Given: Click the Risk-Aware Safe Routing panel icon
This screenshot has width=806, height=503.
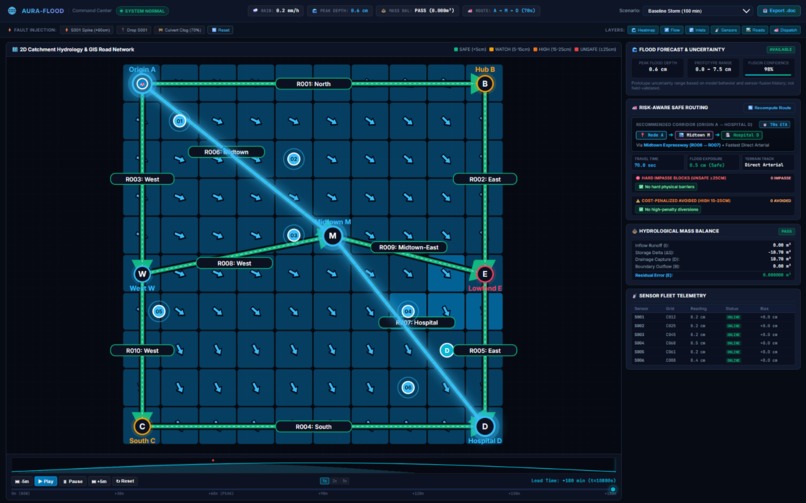Looking at the screenshot, I should (x=634, y=108).
